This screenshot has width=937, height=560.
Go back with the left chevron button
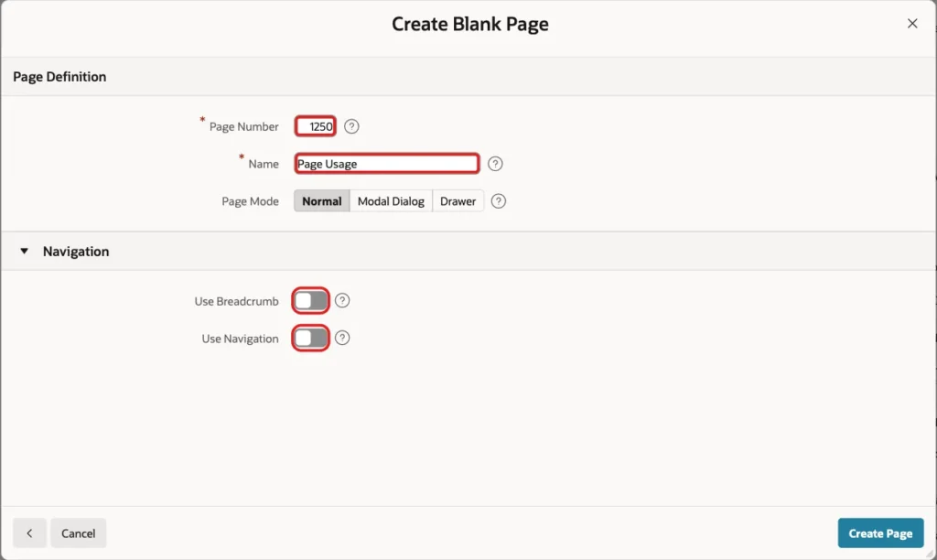coord(29,533)
